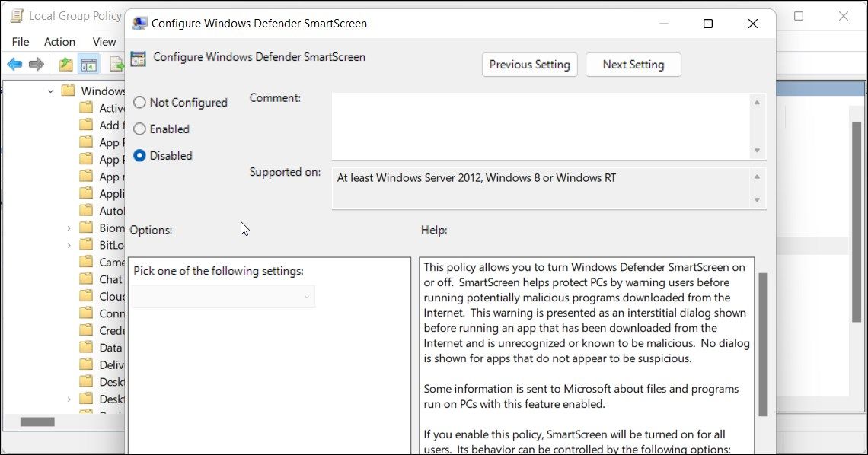Expand the BitLocker tree node
Image resolution: width=868 pixels, height=455 pixels.
tap(70, 244)
